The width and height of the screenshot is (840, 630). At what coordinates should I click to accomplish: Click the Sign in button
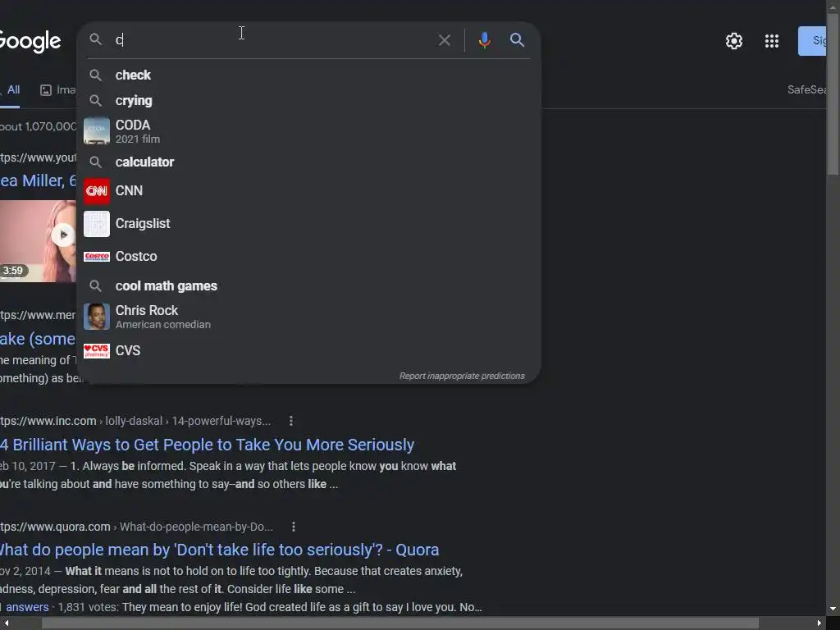[812, 41]
